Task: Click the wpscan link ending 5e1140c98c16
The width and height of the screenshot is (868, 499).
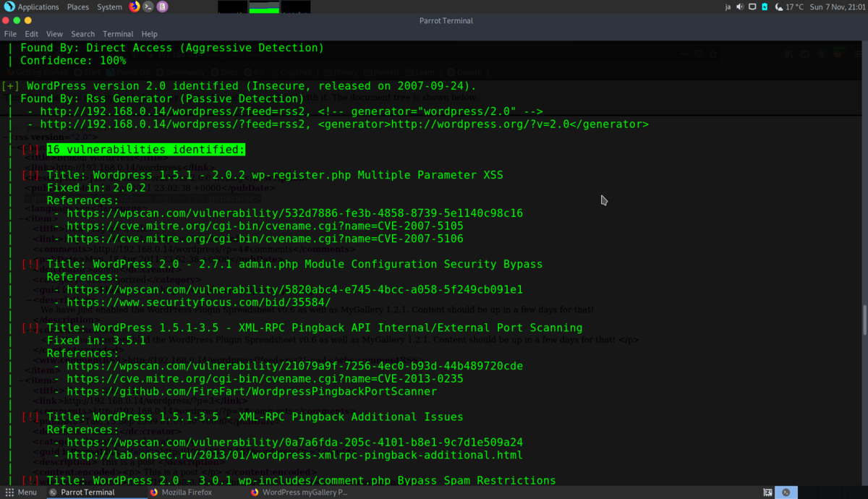Action: (x=294, y=213)
